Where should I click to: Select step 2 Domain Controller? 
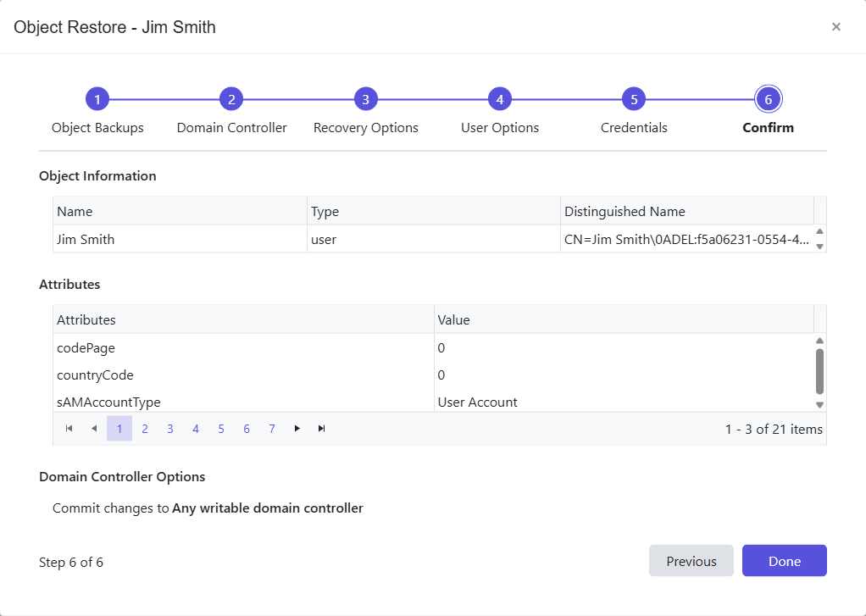point(231,98)
